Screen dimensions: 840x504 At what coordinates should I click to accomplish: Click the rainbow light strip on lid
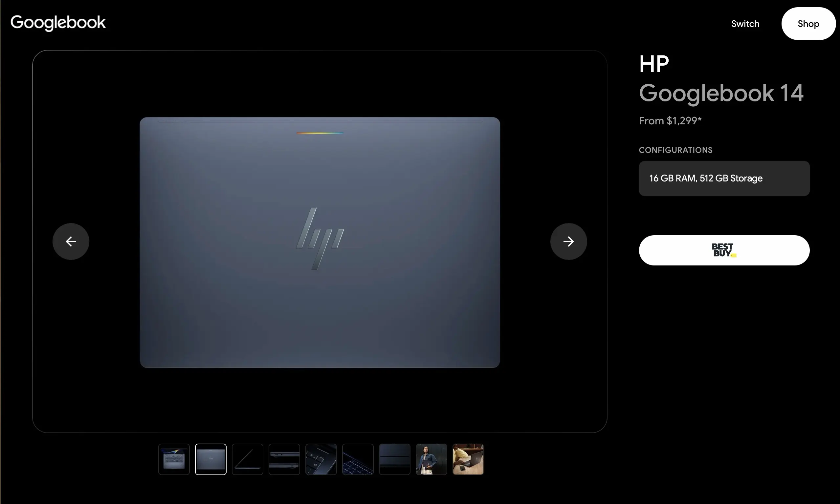[x=320, y=133]
